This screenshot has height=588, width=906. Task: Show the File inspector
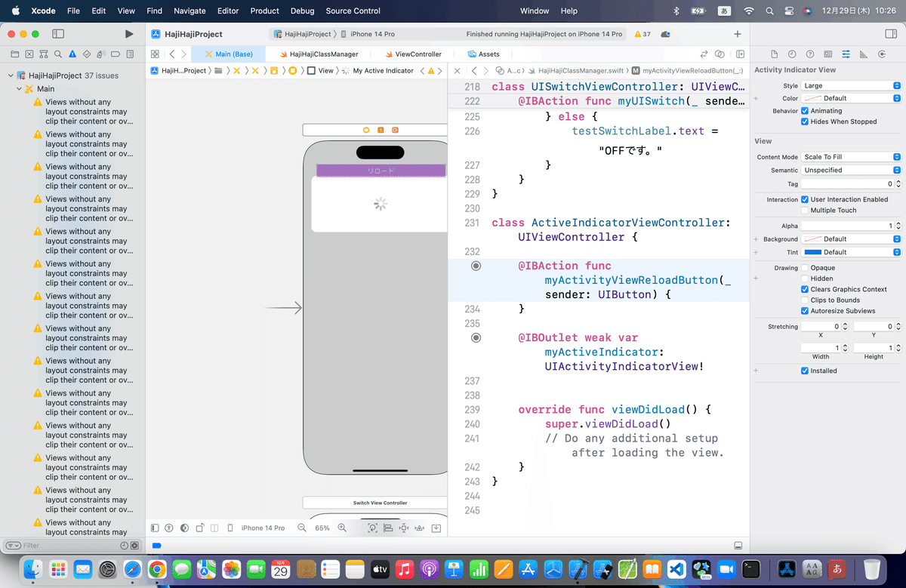(774, 54)
